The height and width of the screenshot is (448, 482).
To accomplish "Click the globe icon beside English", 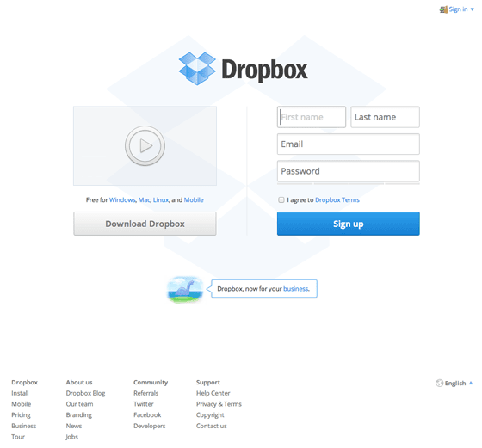I will pyautogui.click(x=439, y=383).
